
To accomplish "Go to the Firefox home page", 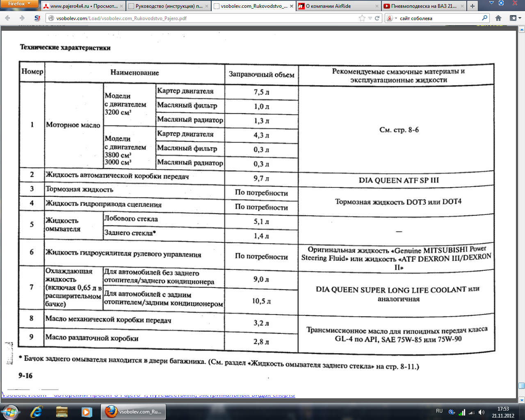I will 498,18.
